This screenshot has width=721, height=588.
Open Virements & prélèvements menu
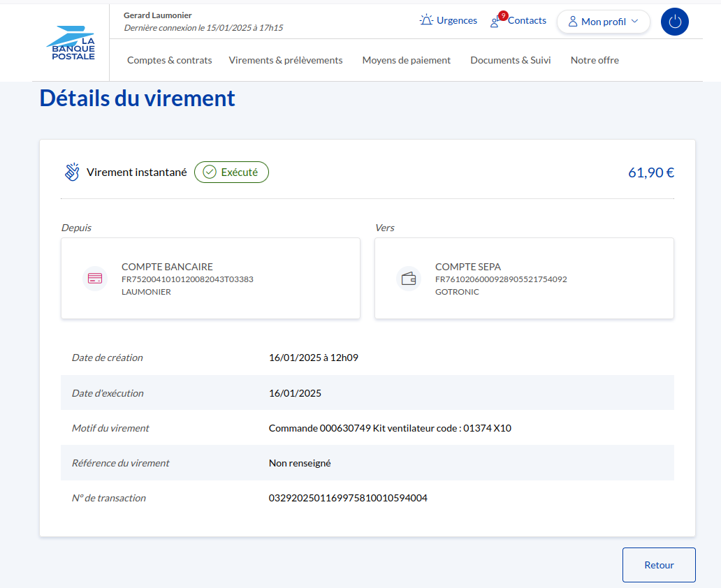(x=286, y=60)
